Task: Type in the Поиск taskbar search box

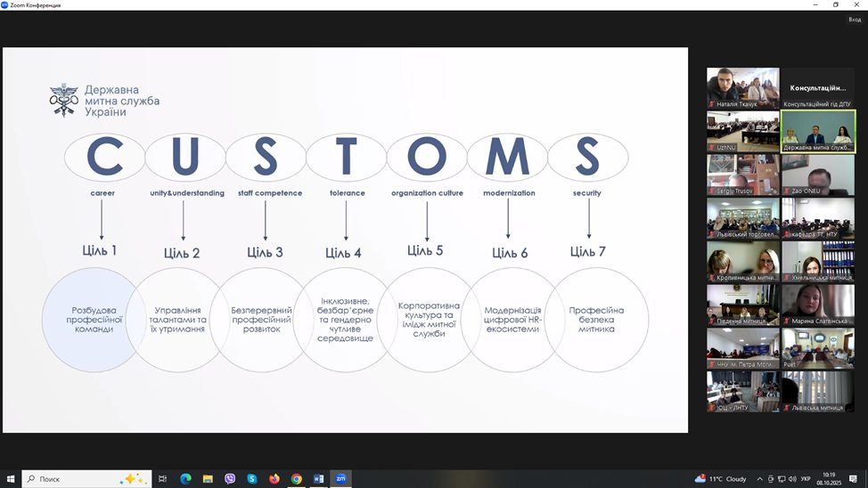Action: (76, 478)
